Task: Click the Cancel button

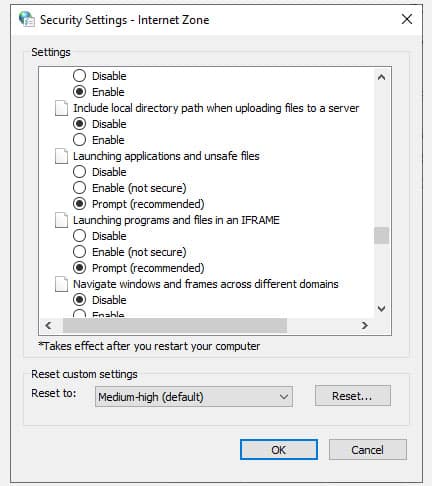Action: (x=368, y=450)
